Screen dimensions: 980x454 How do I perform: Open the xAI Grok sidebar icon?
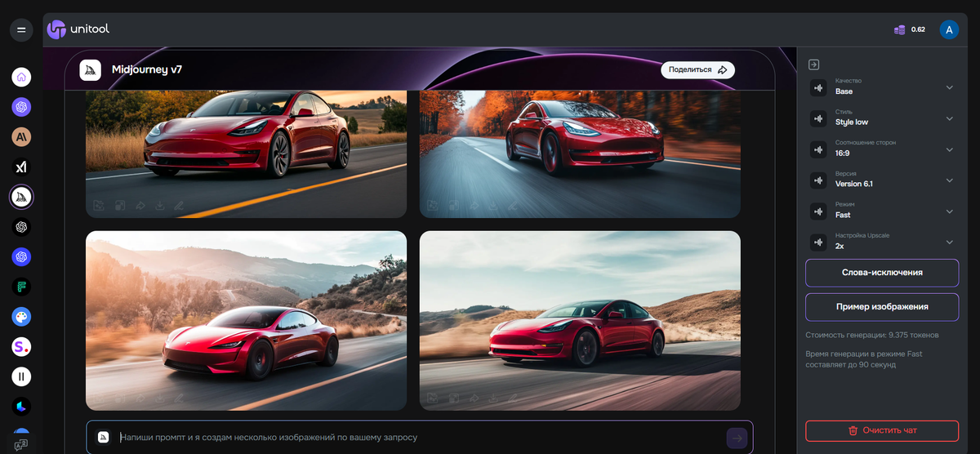(21, 167)
